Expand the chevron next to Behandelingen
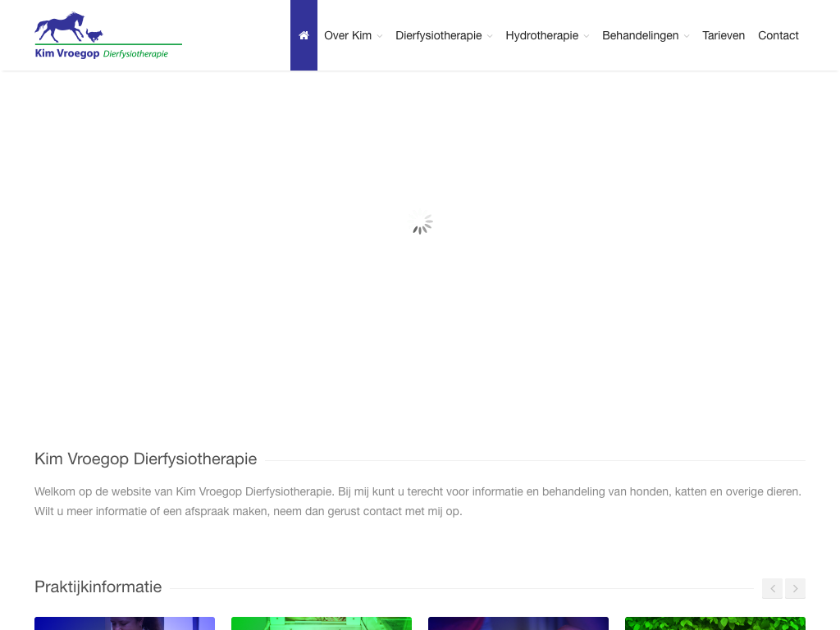The width and height of the screenshot is (840, 630). pyautogui.click(x=687, y=36)
